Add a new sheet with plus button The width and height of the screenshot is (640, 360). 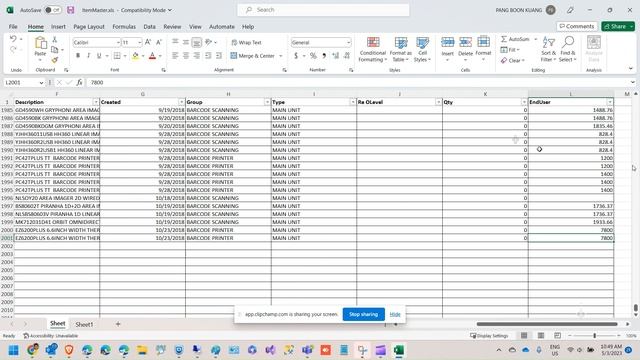[118, 324]
